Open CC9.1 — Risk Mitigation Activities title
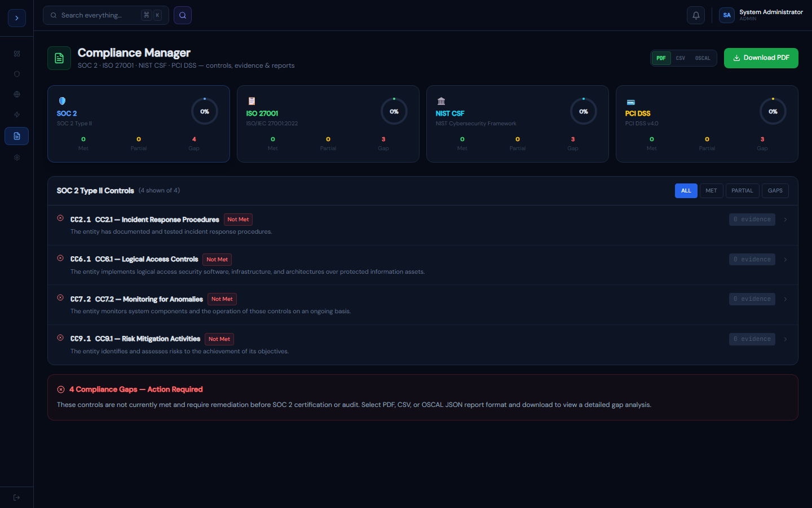This screenshot has width=812, height=508. click(148, 339)
